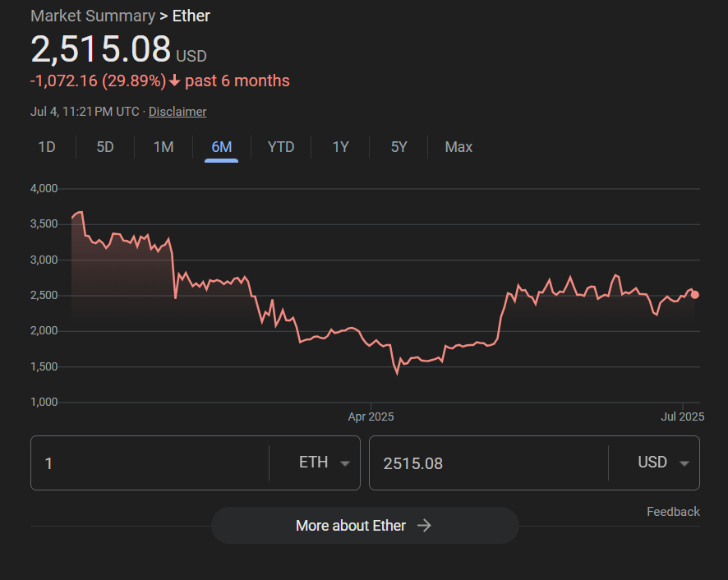
Task: Click the arrow icon on More about Ether
Action: click(424, 526)
